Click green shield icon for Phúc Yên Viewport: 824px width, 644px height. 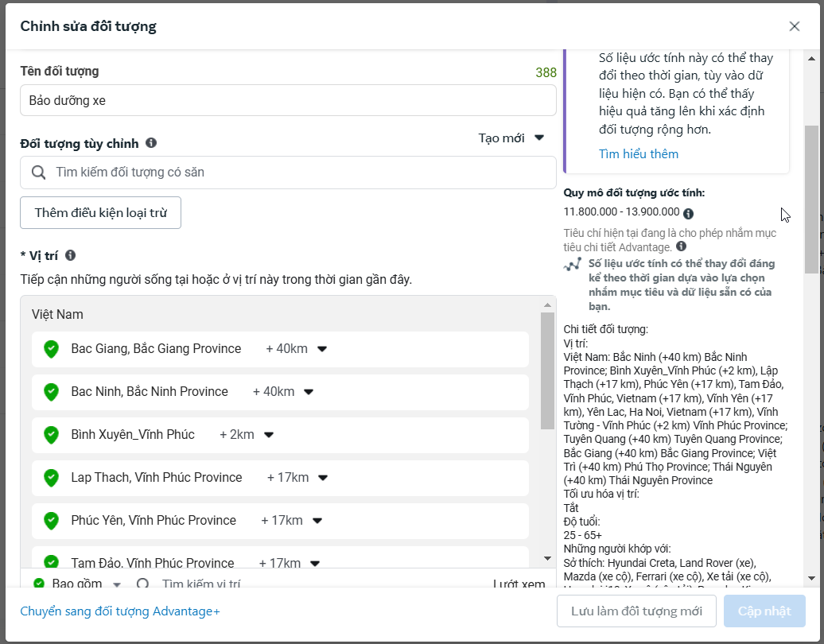point(51,521)
